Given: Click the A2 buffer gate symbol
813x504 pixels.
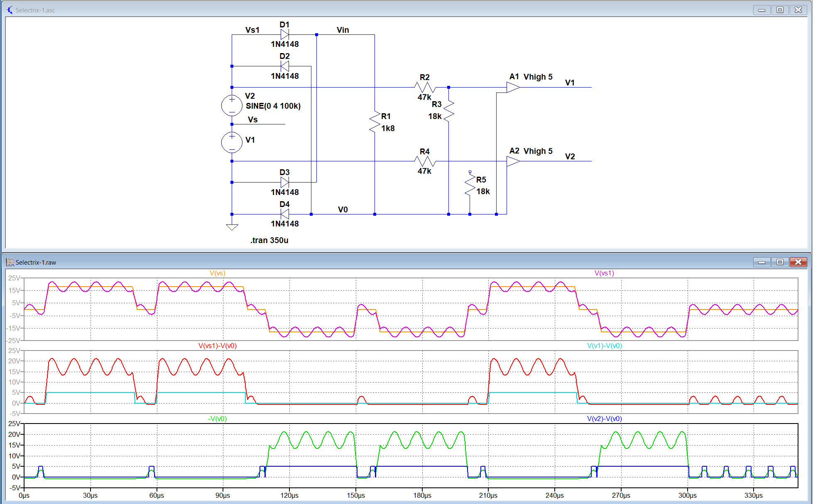Looking at the screenshot, I should pos(513,161).
